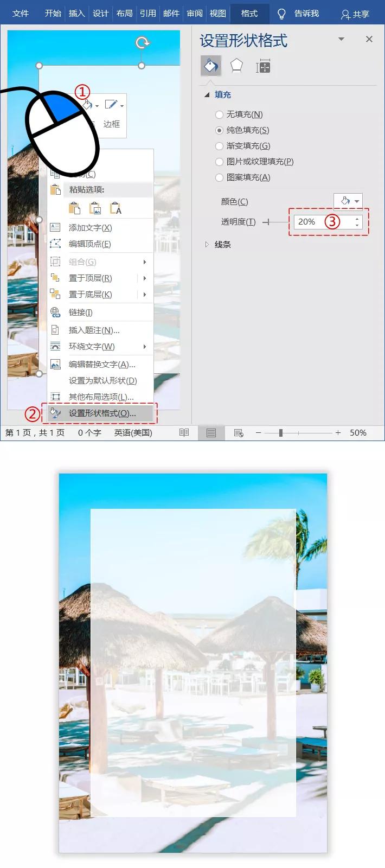
Task: Open the 插入 ribbon tab
Action: pyautogui.click(x=76, y=13)
